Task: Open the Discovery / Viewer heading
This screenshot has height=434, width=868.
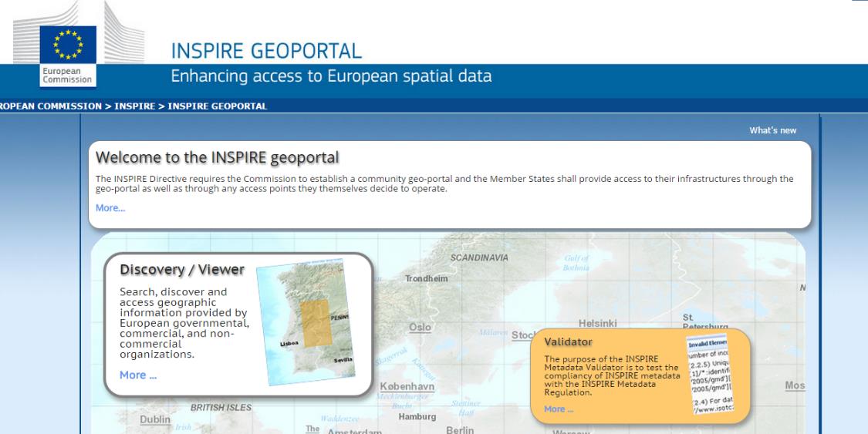Action: coord(182,269)
